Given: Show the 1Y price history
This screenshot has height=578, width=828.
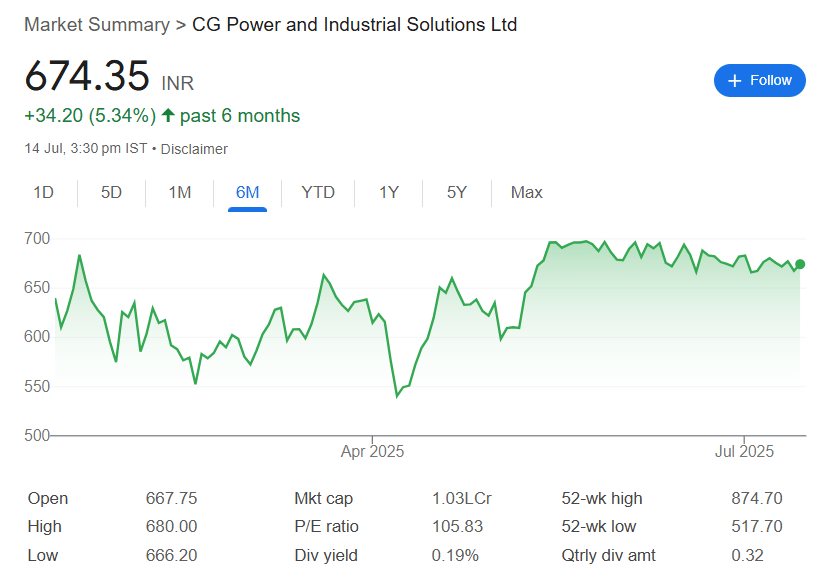Looking at the screenshot, I should tap(389, 192).
